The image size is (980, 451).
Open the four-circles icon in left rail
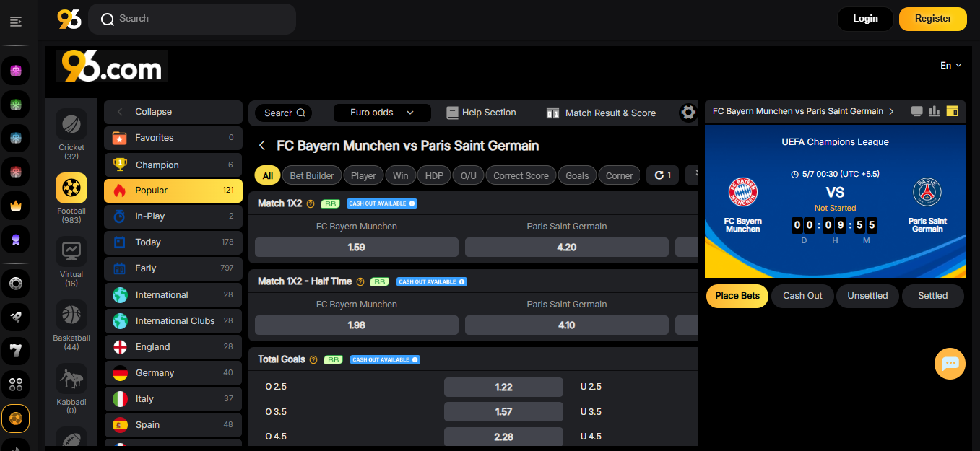pos(16,385)
